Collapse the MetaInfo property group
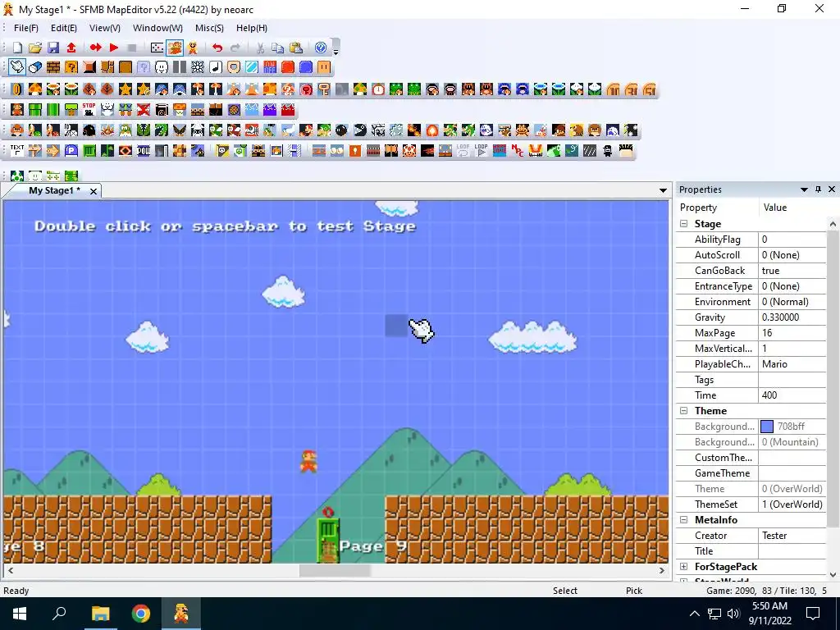 [x=683, y=519]
